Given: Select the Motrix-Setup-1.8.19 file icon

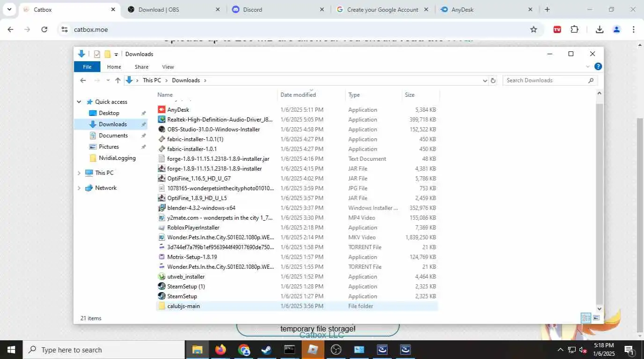Looking at the screenshot, I should click(x=161, y=257).
